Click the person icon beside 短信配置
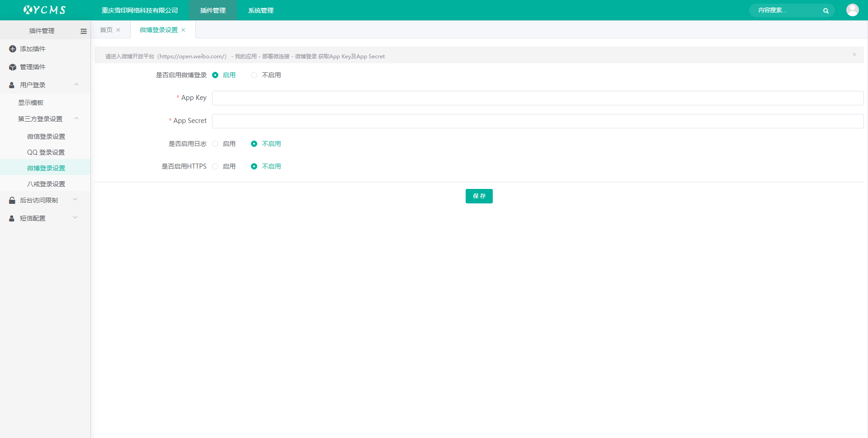The height and width of the screenshot is (438, 868). 12,218
